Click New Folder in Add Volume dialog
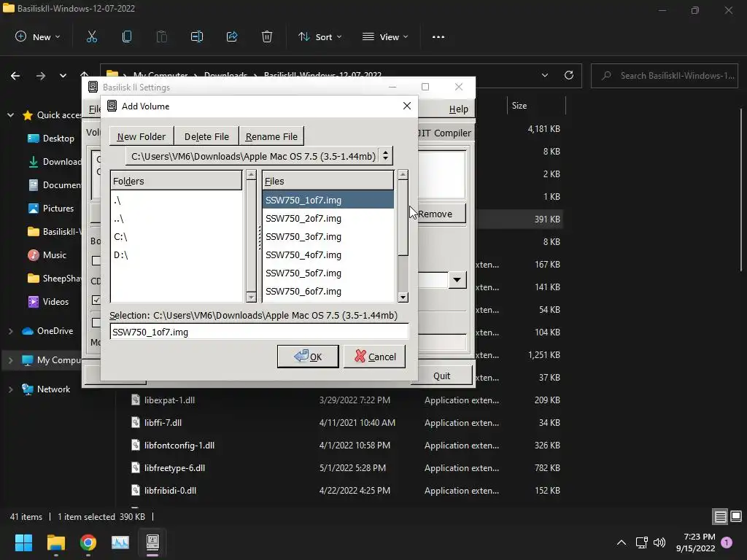Image resolution: width=747 pixels, height=560 pixels. point(141,136)
